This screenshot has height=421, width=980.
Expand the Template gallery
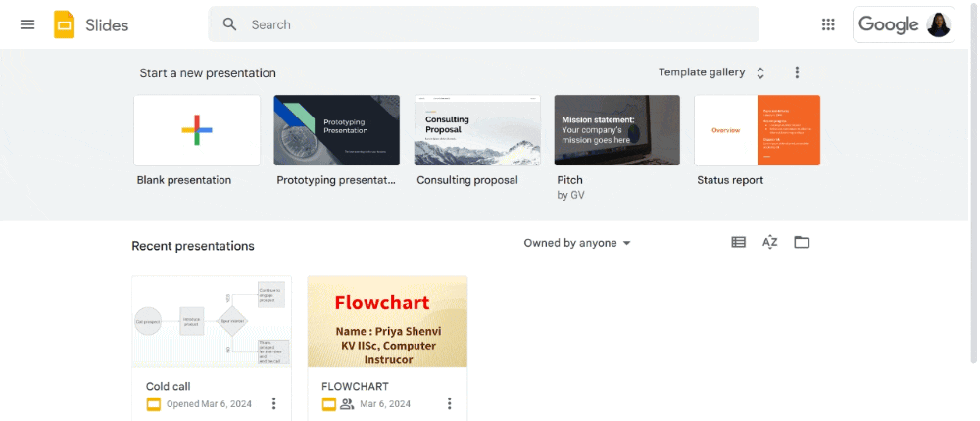coord(711,72)
